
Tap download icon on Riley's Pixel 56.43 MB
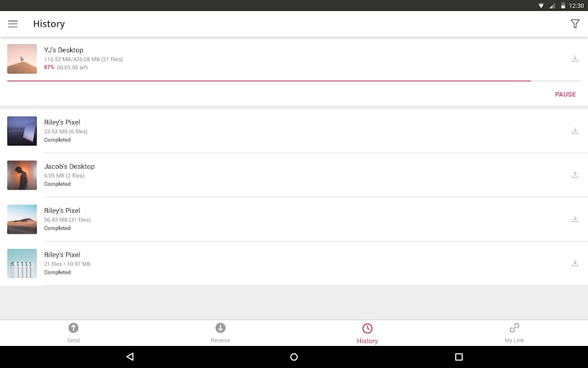coord(575,219)
